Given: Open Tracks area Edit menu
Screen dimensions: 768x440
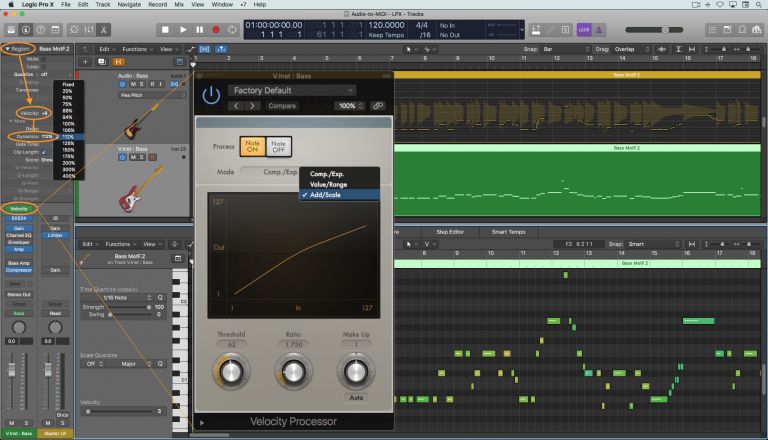Looking at the screenshot, I should click(x=107, y=49).
